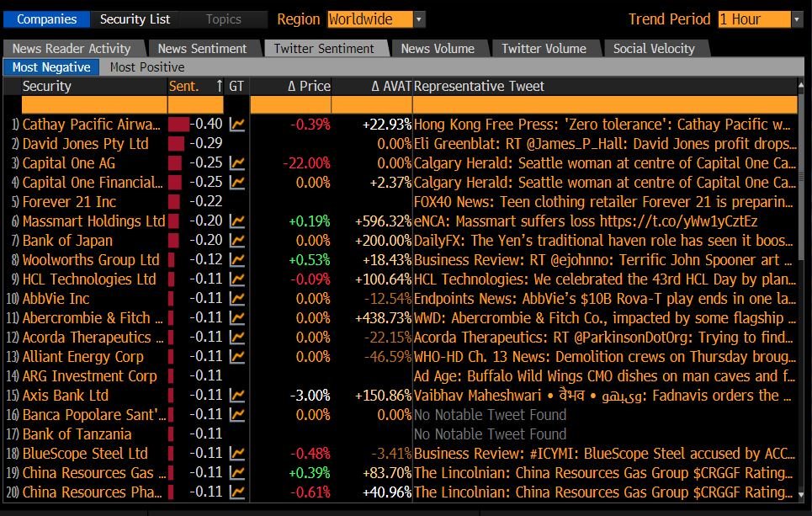Screen dimensions: 812x516
Task: Open chart icon for Woolworths Group row
Action: [237, 260]
